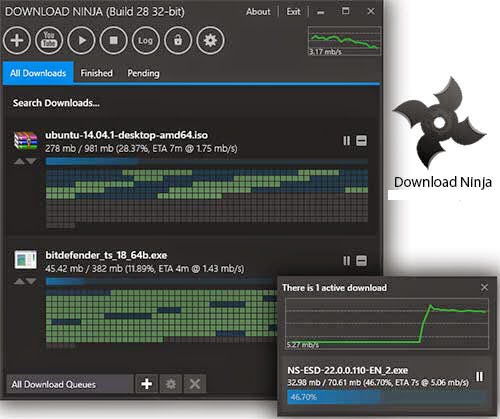Viewport: 500px width, 419px height.
Task: Click the bitdefender file icon
Action: 26,259
